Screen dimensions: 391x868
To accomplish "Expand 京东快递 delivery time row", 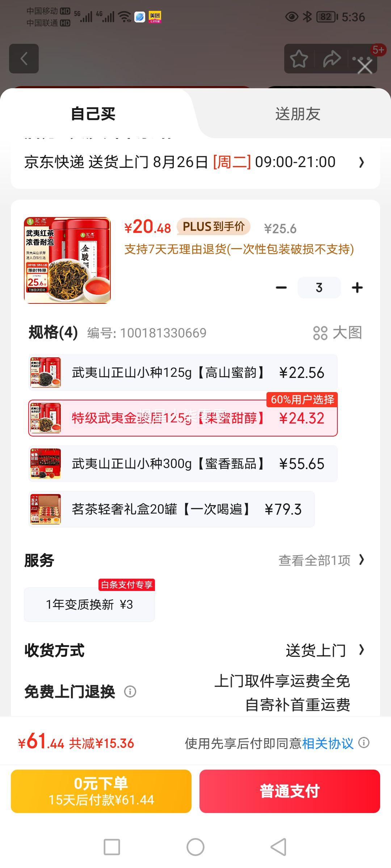I will coord(195,162).
